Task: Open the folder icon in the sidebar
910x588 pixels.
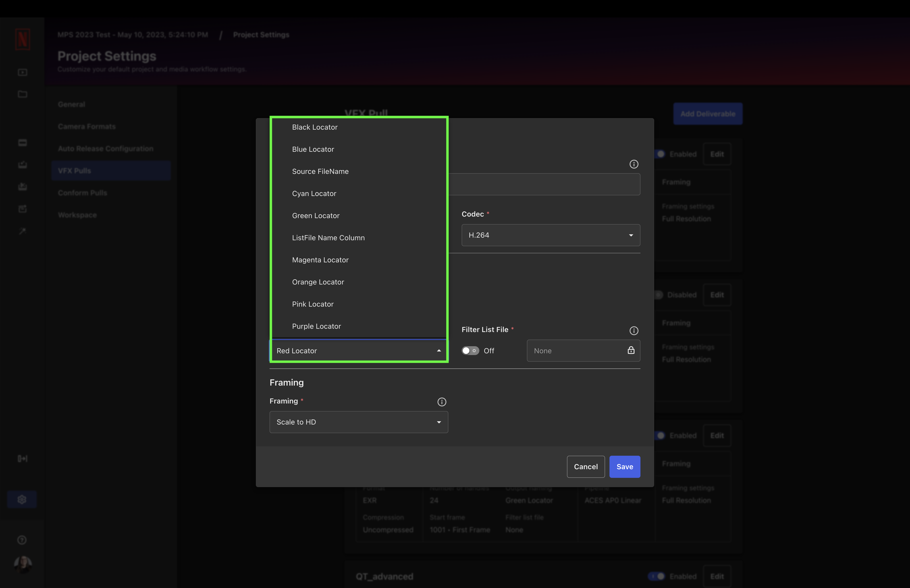Action: (x=23, y=94)
